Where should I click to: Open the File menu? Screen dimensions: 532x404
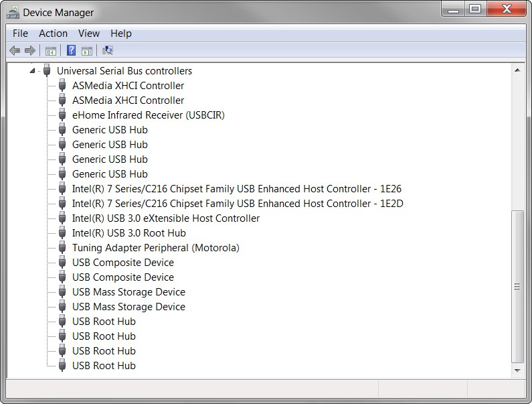coord(20,33)
